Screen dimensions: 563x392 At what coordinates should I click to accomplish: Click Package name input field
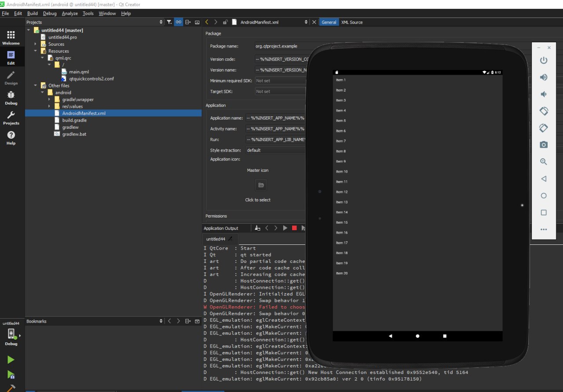click(281, 46)
